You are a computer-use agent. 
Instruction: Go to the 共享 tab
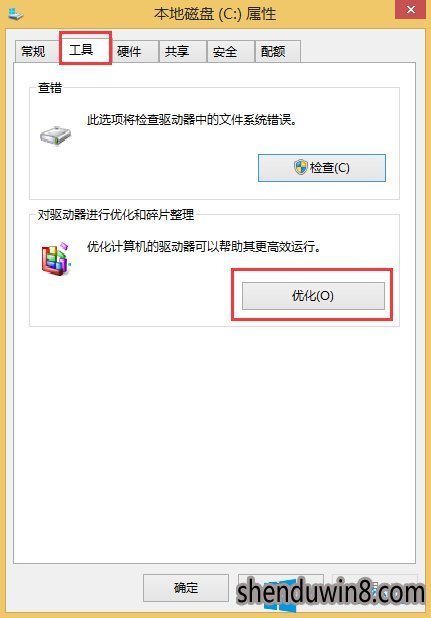tap(177, 51)
